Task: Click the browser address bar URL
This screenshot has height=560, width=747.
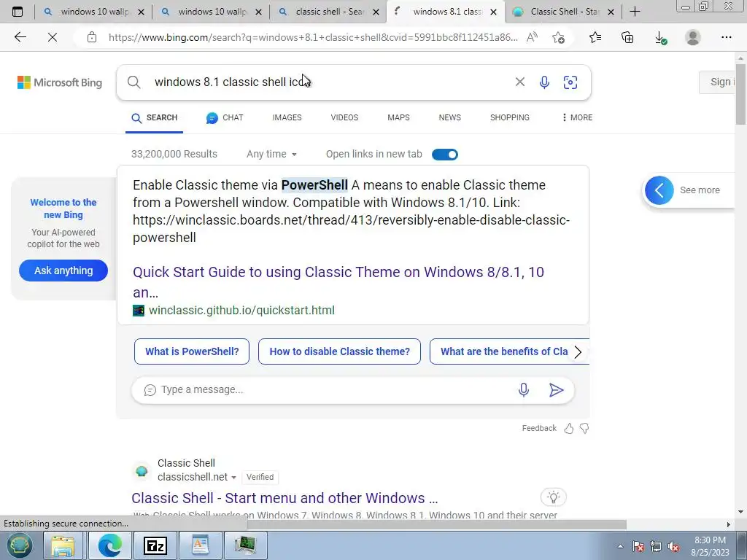Action: (x=313, y=37)
